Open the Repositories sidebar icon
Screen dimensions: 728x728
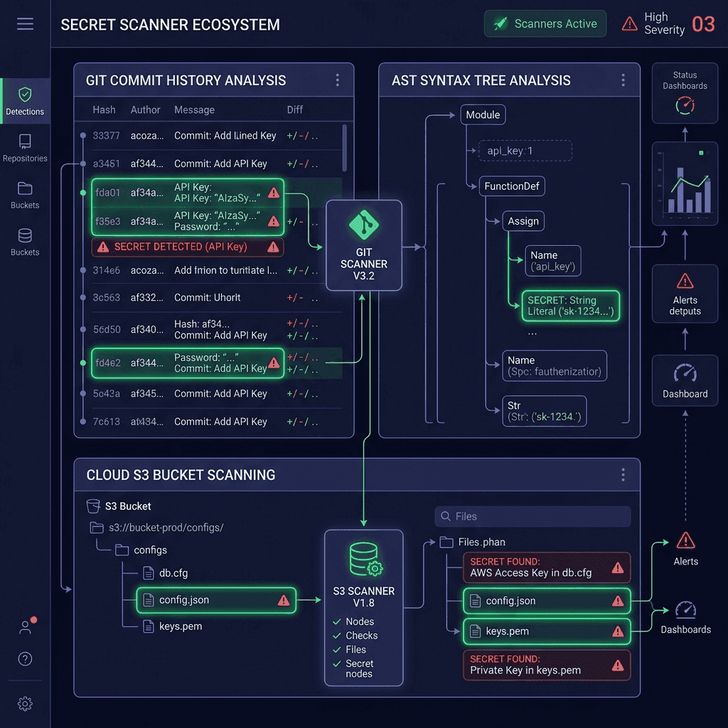coord(25,141)
